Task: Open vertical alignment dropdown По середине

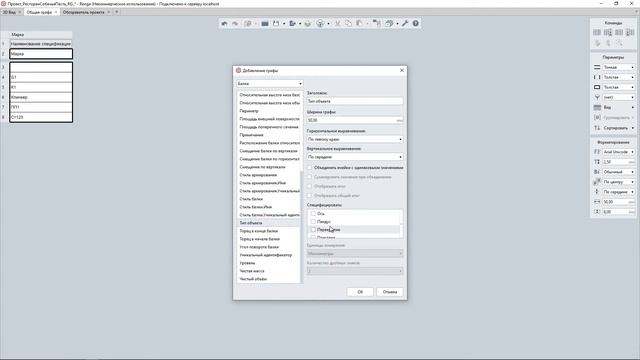Action: point(355,157)
